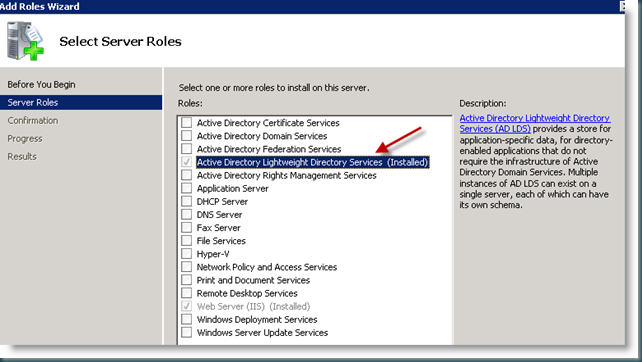Check Network Policy and Access Services box

pos(186,267)
